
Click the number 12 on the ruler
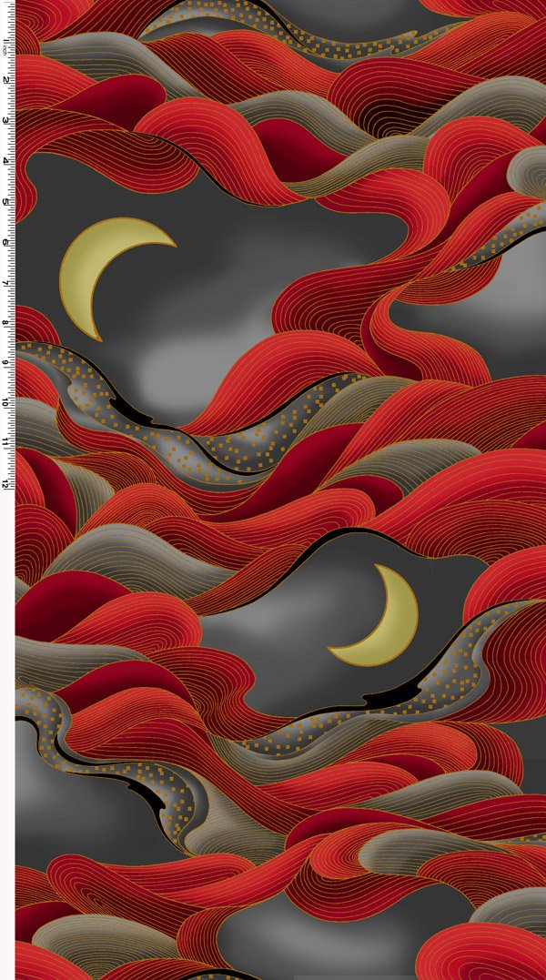click(x=6, y=483)
